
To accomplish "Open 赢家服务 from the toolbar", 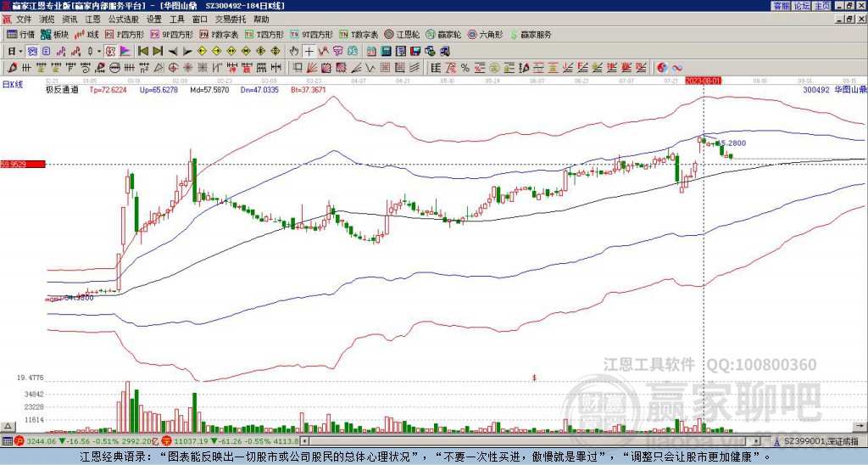I will [531, 34].
